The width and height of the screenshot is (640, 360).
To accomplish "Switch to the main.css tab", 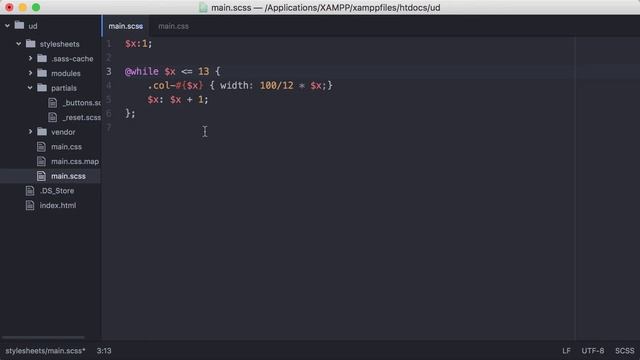I will point(173,26).
